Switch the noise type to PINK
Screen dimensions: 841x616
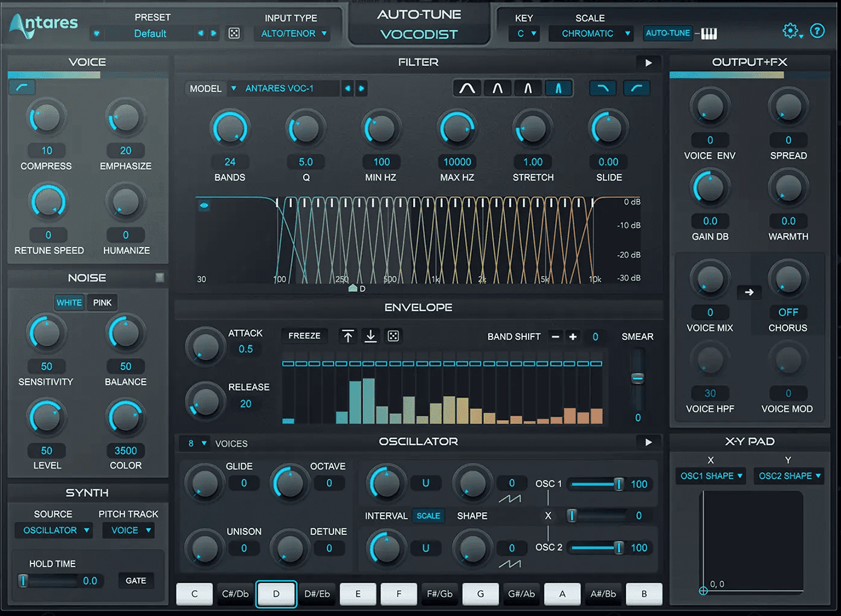102,302
